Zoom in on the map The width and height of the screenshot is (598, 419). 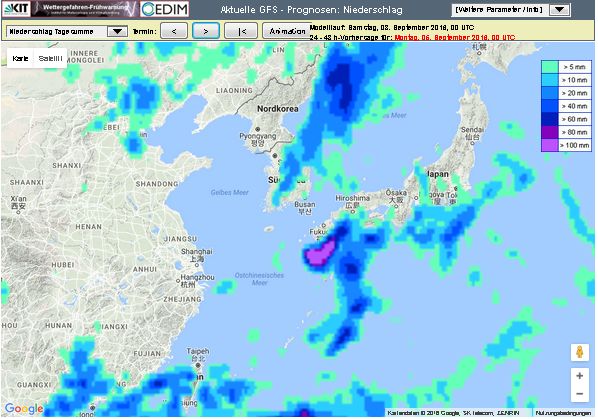[579, 376]
